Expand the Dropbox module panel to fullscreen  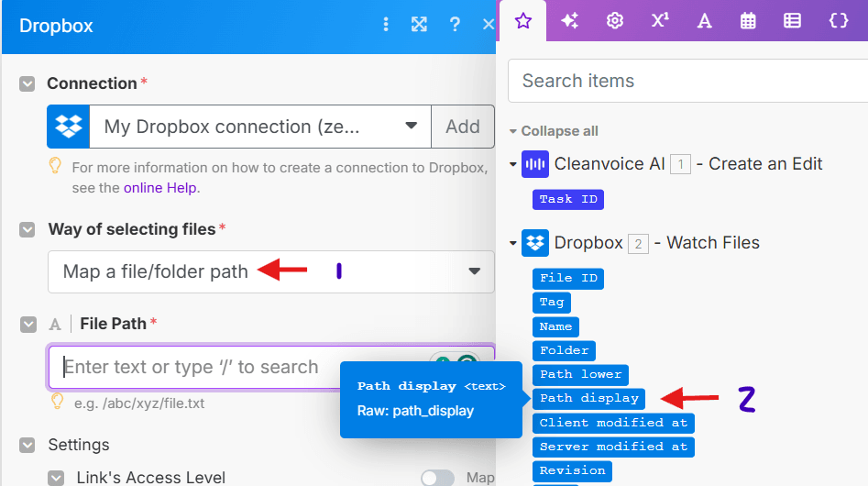419,25
